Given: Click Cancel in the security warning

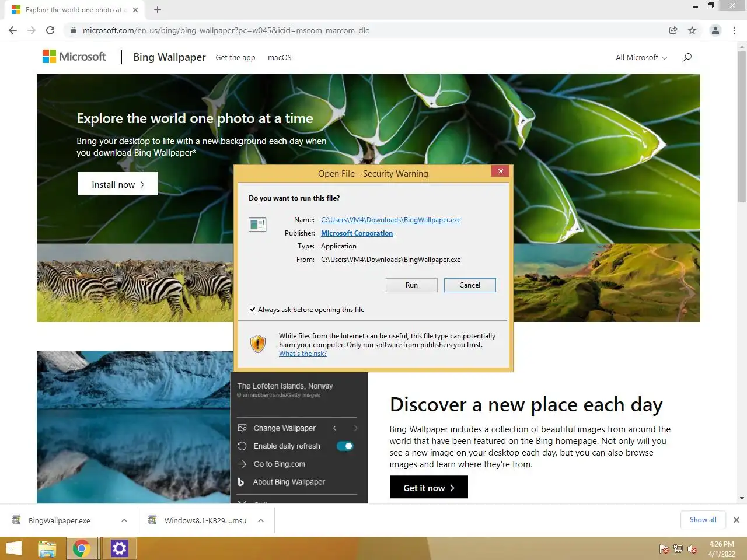Looking at the screenshot, I should click(x=470, y=285).
